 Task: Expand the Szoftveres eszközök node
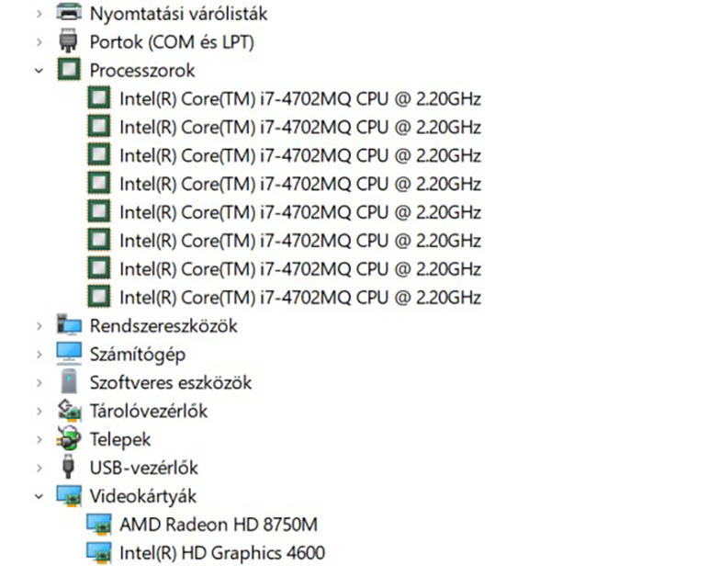[39, 383]
